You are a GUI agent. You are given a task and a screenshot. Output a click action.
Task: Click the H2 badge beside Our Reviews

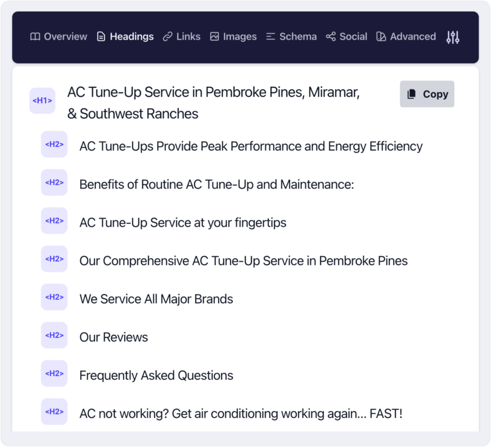pos(54,335)
